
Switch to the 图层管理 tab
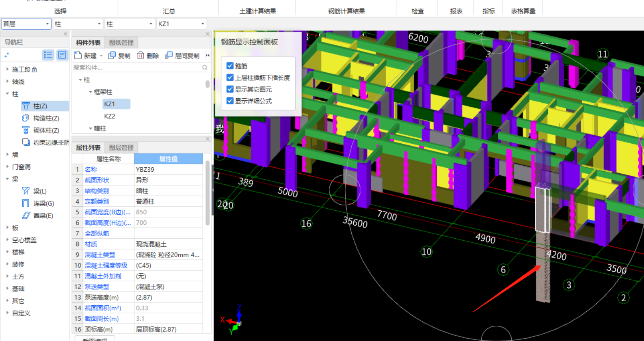pyautogui.click(x=121, y=148)
